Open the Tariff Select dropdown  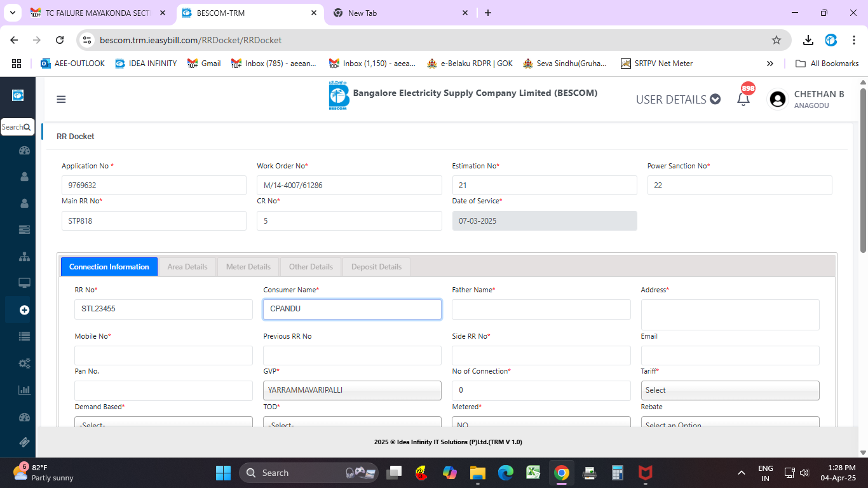(x=730, y=390)
